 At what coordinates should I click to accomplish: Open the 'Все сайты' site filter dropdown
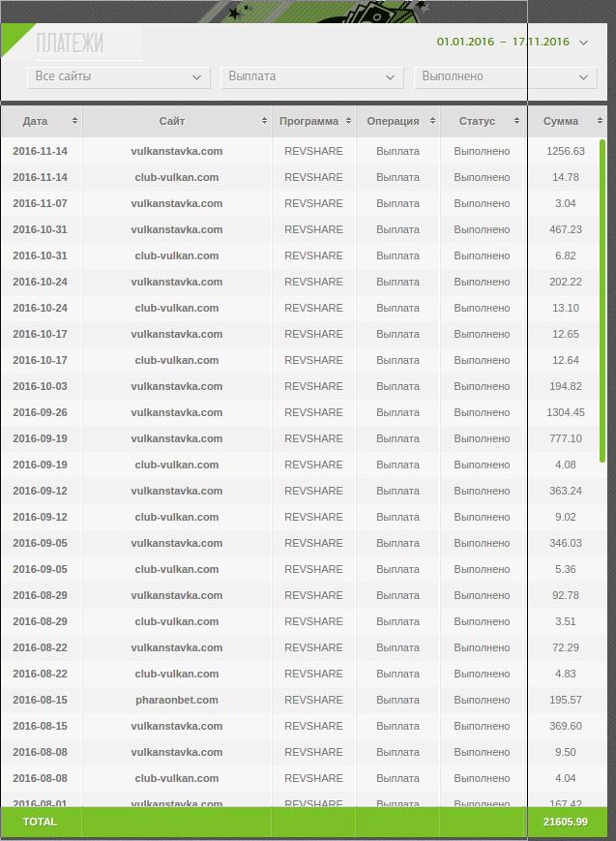pyautogui.click(x=119, y=77)
